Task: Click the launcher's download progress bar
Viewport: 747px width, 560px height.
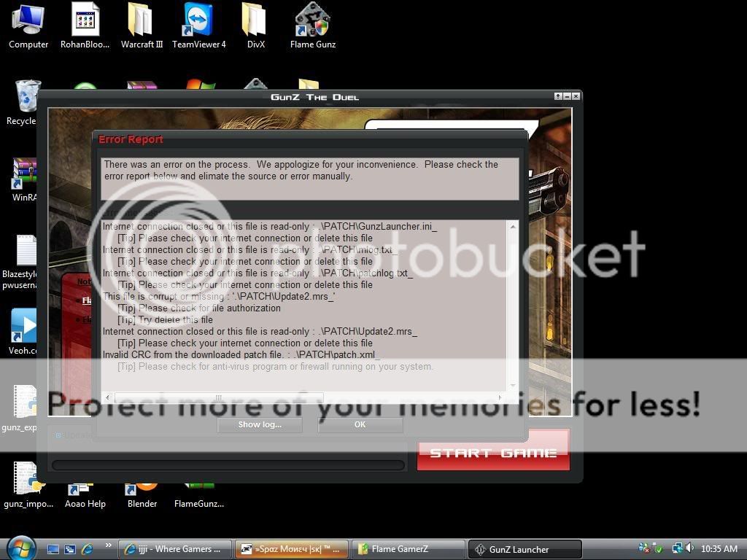Action: coord(228,465)
